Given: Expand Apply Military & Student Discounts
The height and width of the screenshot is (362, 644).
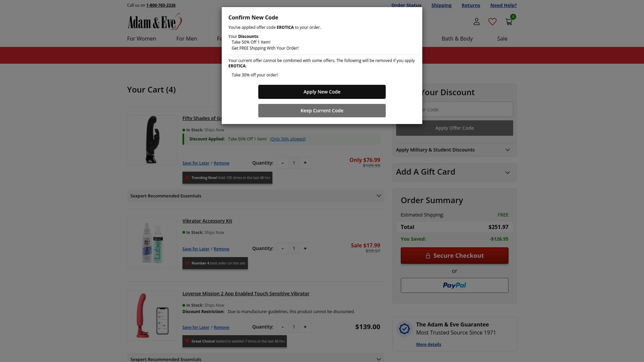Looking at the screenshot, I should [454, 150].
